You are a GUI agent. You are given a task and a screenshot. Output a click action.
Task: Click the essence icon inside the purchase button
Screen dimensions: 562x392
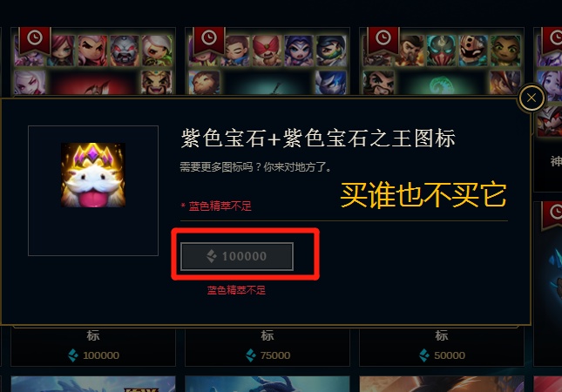click(212, 256)
